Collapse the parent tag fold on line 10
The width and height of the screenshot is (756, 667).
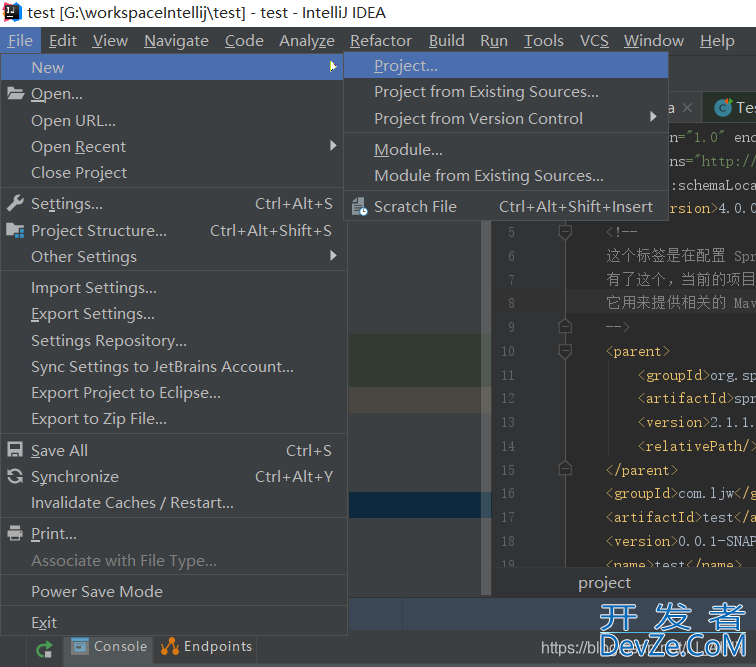pos(564,351)
